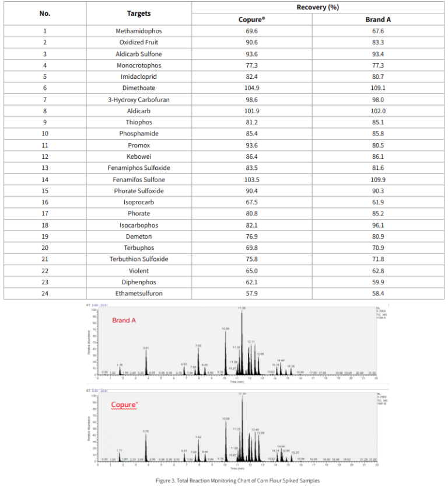Screen dimensions: 448x487
Task: Click the No. column header
Action: (45, 13)
